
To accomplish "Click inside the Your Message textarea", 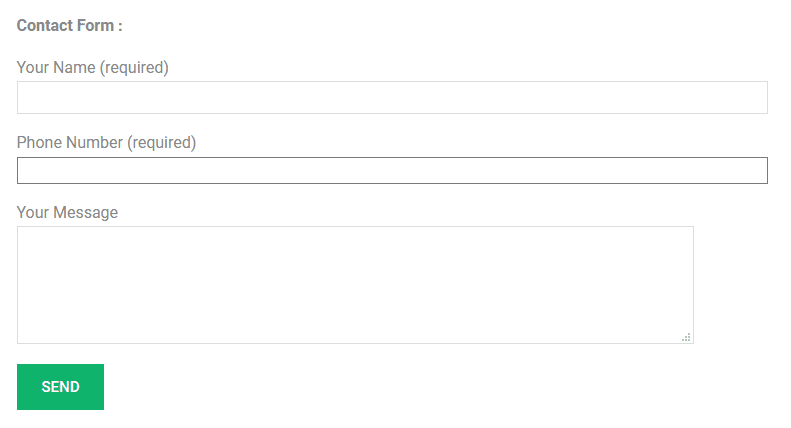I will click(355, 285).
